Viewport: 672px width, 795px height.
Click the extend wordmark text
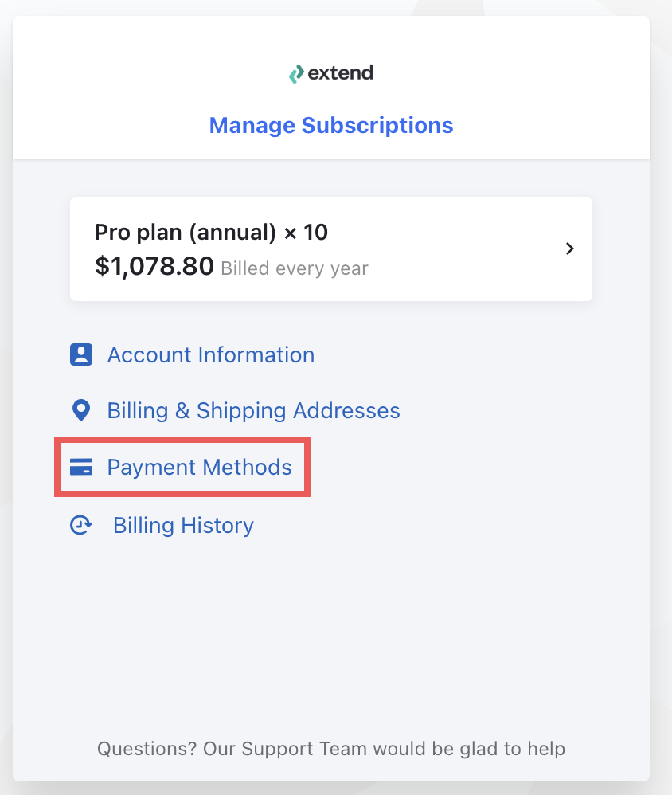point(341,72)
